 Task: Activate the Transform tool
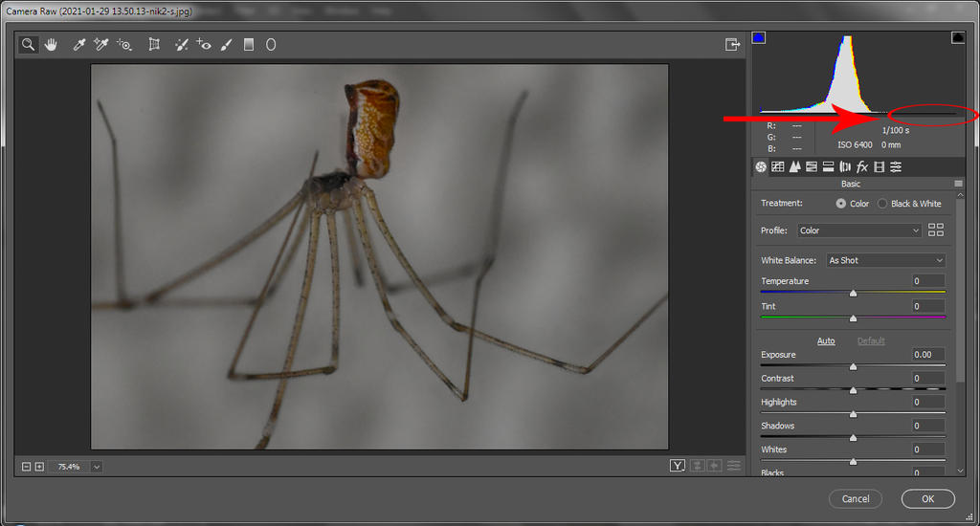click(x=154, y=44)
